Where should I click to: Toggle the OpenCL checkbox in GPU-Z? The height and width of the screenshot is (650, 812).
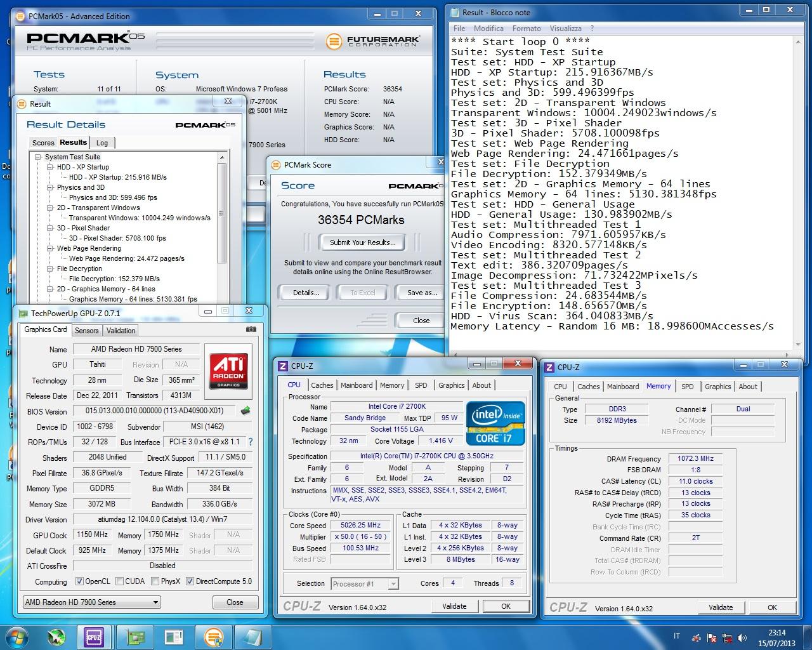[x=79, y=581]
